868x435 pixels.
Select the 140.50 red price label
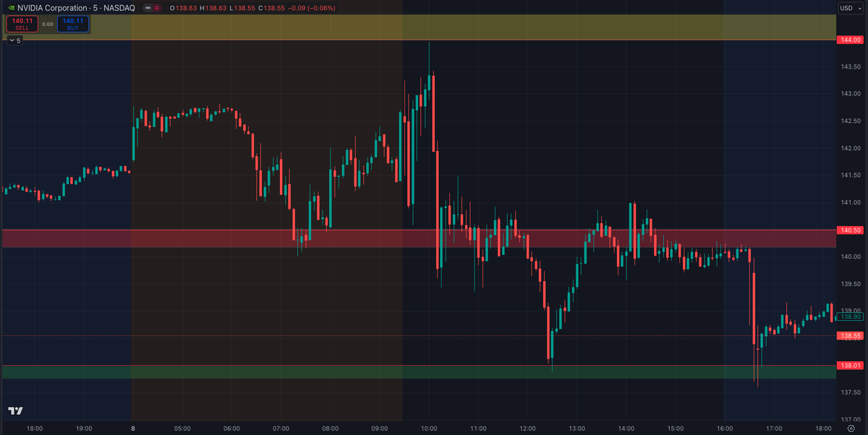pyautogui.click(x=849, y=230)
